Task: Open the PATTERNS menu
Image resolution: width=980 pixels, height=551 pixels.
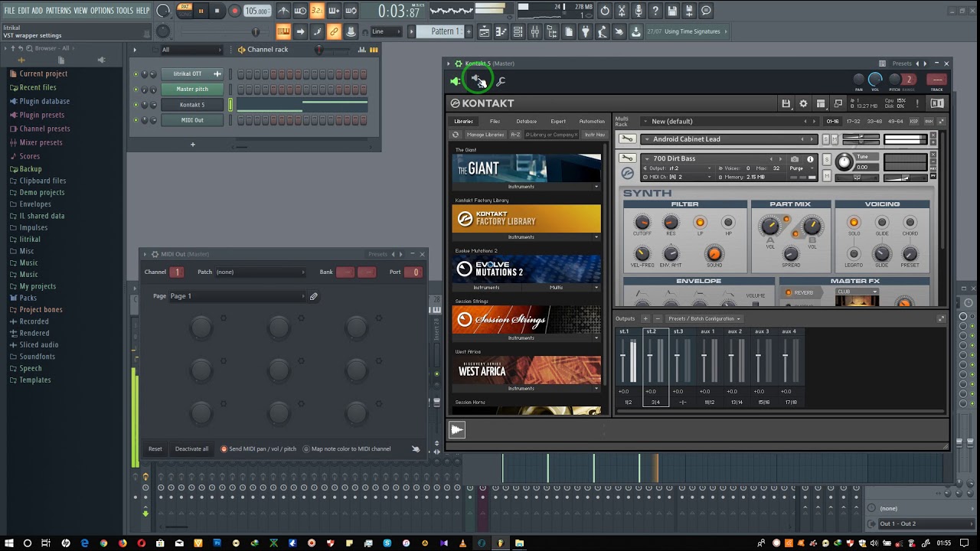Action: pyautogui.click(x=58, y=11)
